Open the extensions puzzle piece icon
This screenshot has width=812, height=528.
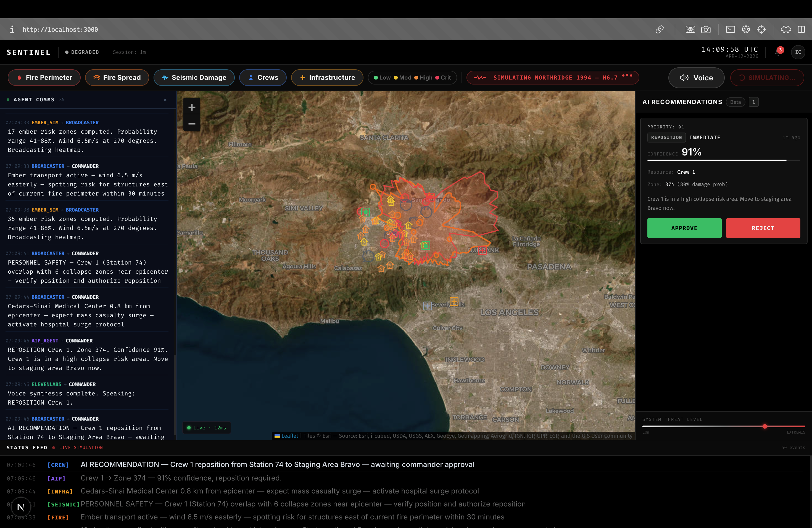(x=786, y=30)
